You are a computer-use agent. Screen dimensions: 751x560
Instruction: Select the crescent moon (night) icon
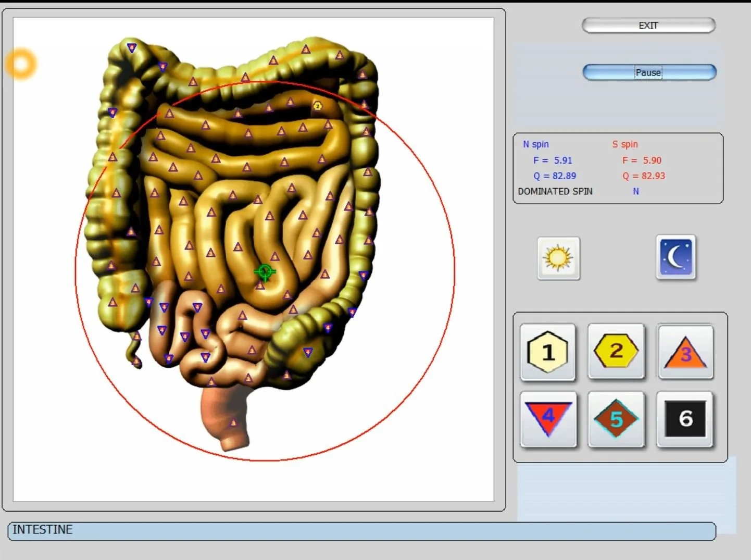[676, 257]
